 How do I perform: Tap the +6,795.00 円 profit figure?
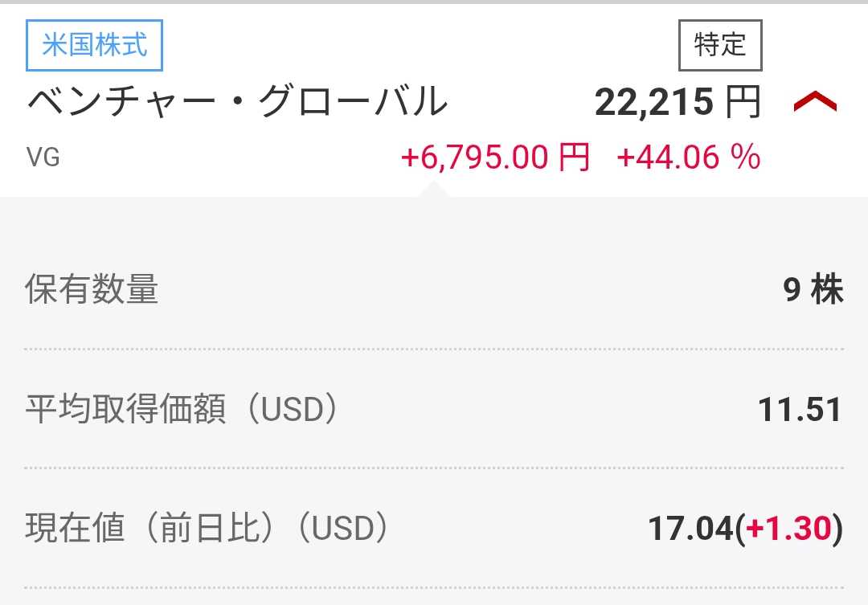pyautogui.click(x=495, y=157)
